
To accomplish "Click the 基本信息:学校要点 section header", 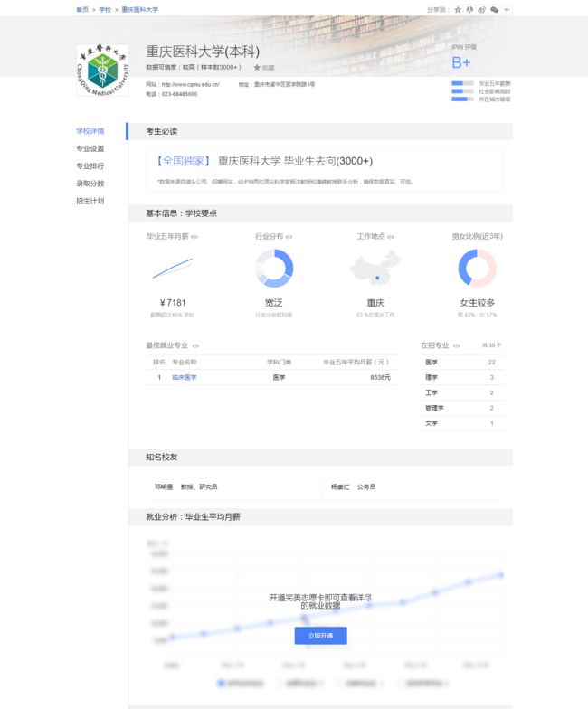I will tap(320, 213).
